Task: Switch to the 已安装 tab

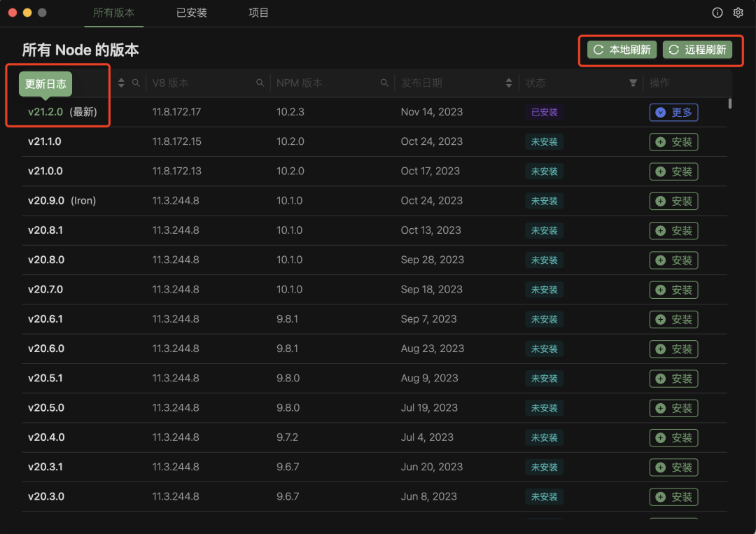Action: tap(191, 13)
